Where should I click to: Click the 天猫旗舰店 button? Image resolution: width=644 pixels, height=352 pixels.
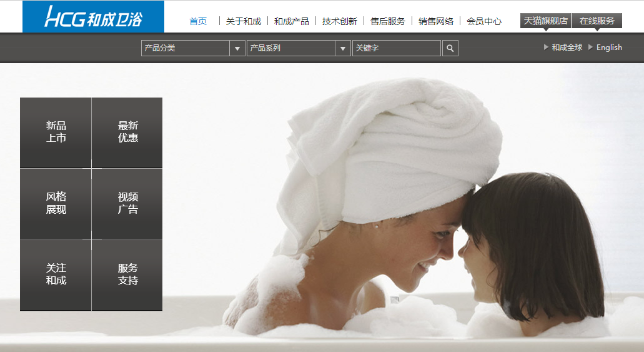[545, 21]
